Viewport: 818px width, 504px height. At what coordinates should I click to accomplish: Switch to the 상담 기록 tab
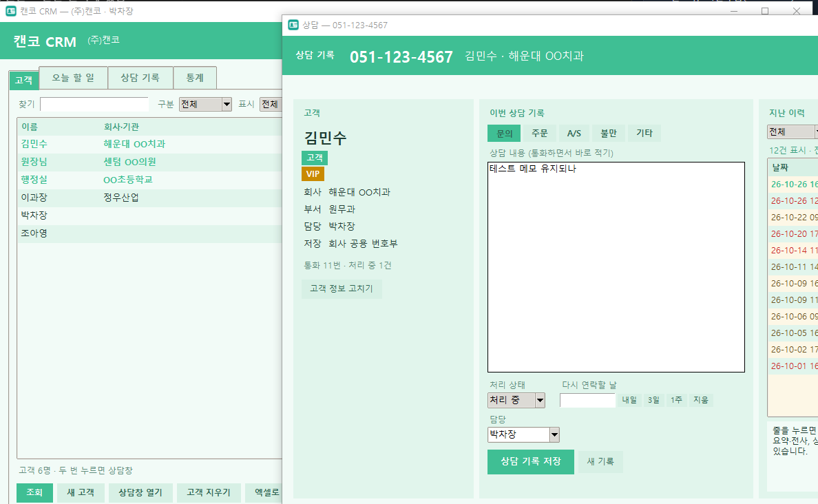tap(140, 78)
